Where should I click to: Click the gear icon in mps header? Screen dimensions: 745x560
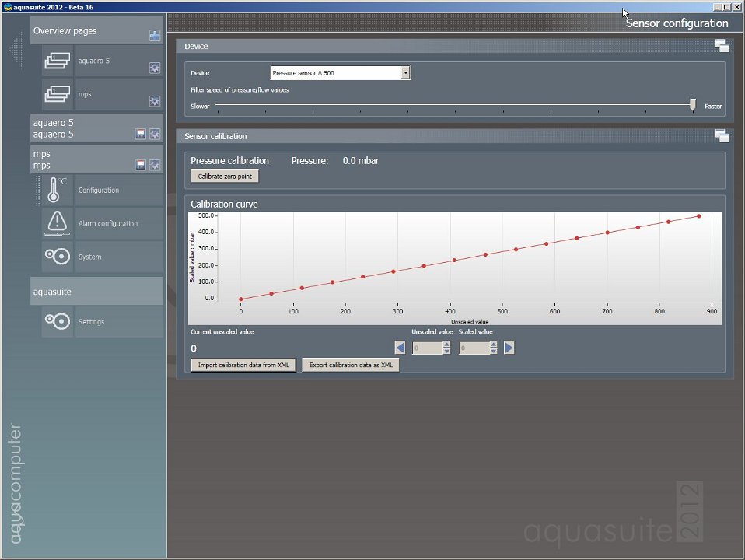coord(155,165)
